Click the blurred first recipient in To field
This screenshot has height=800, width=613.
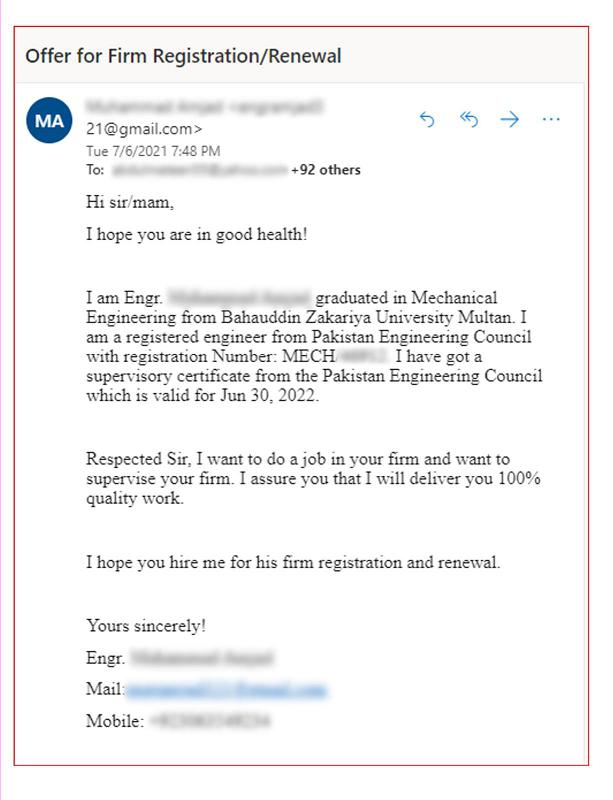point(200,170)
